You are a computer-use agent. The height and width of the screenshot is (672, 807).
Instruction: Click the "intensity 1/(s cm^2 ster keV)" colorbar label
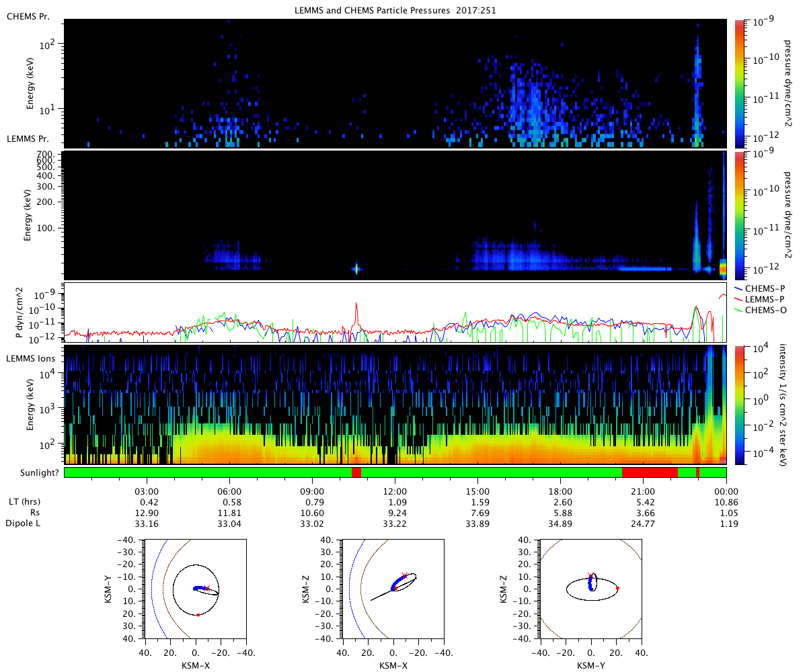coord(783,405)
